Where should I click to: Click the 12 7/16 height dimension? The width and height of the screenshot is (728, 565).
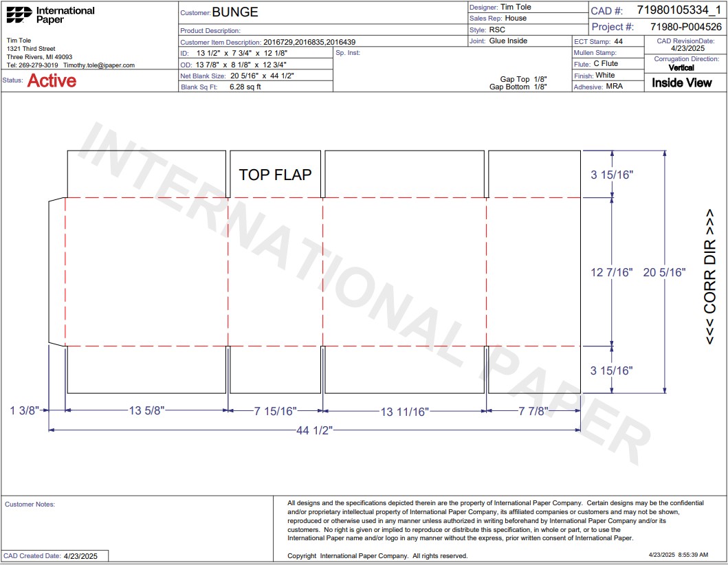point(611,272)
